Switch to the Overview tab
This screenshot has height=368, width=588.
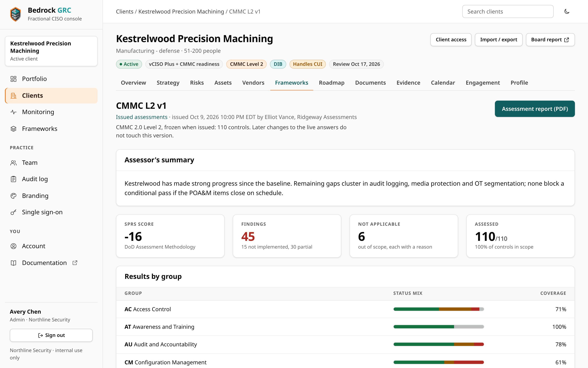[x=133, y=83]
